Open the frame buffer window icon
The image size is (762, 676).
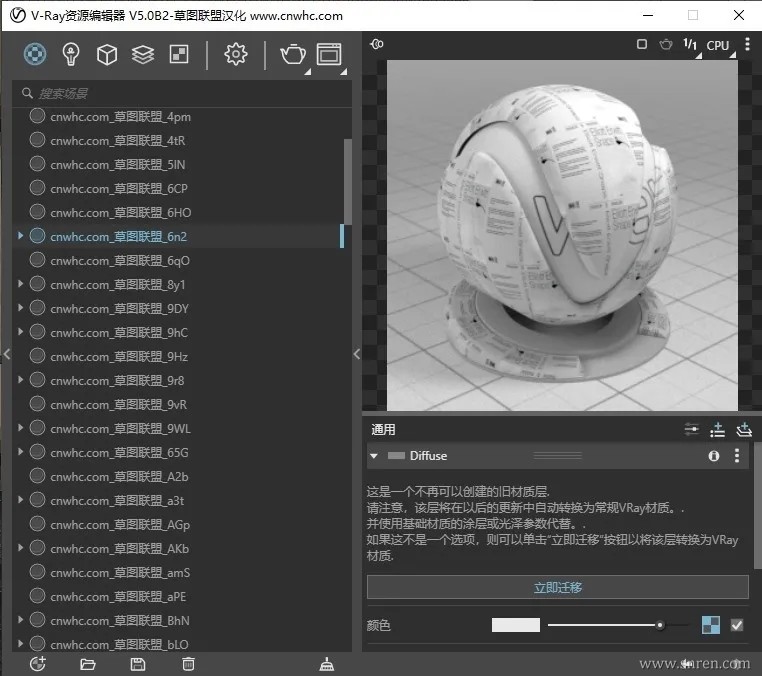(329, 54)
